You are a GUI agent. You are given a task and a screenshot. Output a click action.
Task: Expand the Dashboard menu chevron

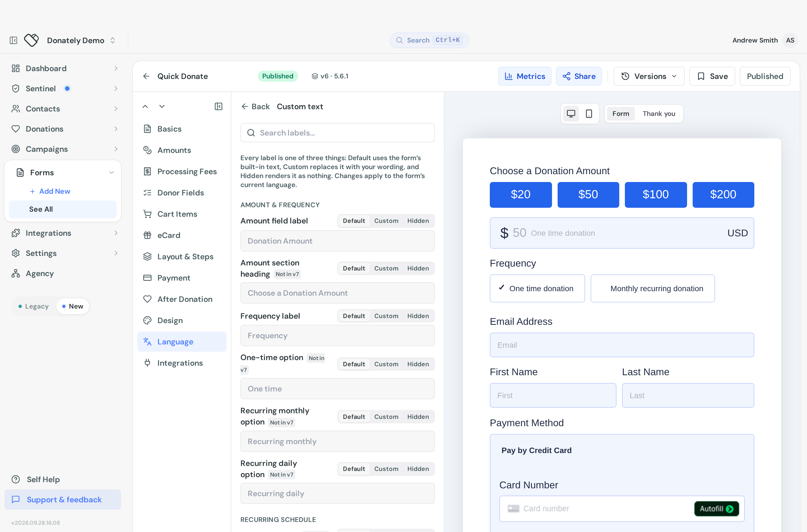coord(116,69)
